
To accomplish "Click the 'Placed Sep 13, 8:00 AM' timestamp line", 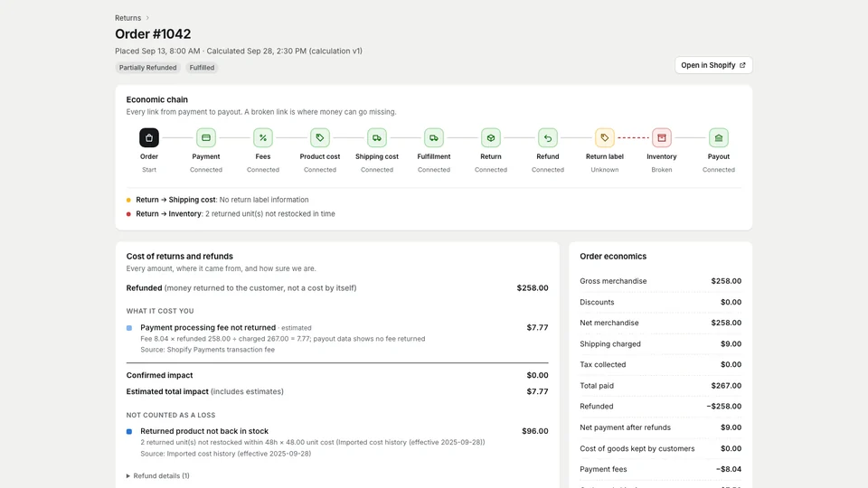I will pos(239,51).
